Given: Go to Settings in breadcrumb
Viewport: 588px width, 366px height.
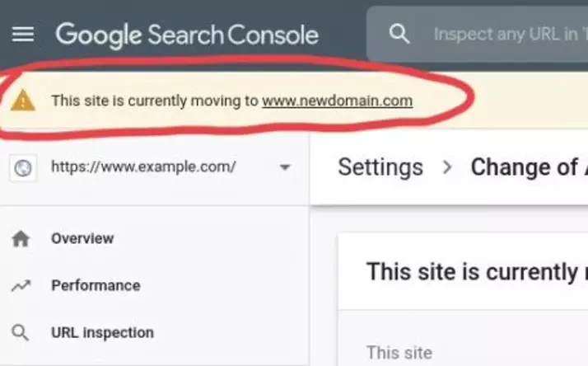Looking at the screenshot, I should (x=380, y=167).
